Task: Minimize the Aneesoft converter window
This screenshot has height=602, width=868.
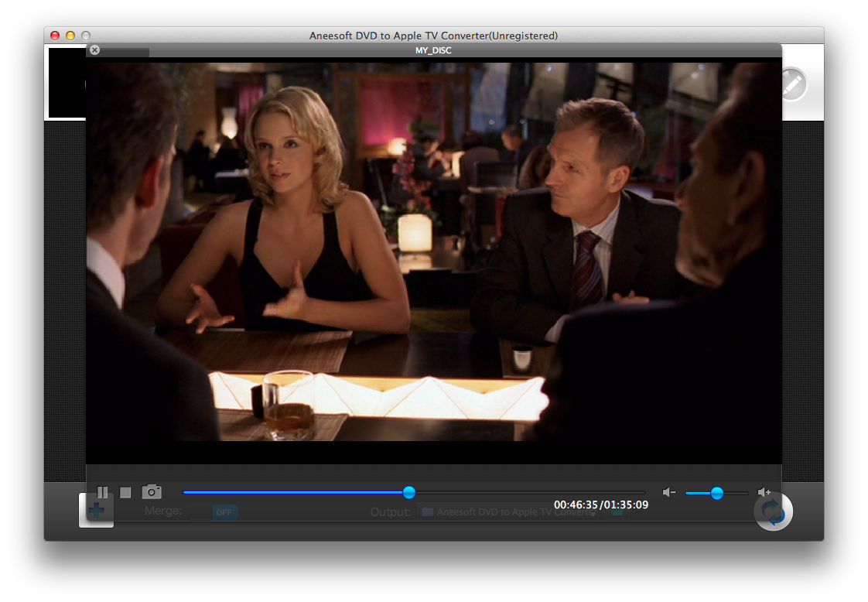Action: coord(70,36)
